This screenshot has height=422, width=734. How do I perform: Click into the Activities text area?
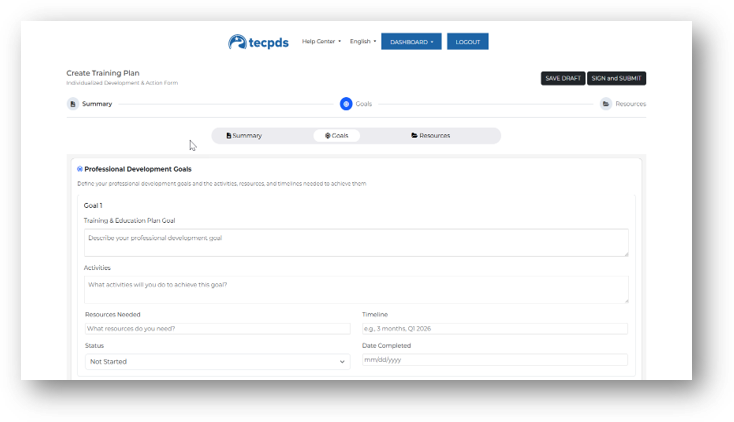tap(356, 289)
